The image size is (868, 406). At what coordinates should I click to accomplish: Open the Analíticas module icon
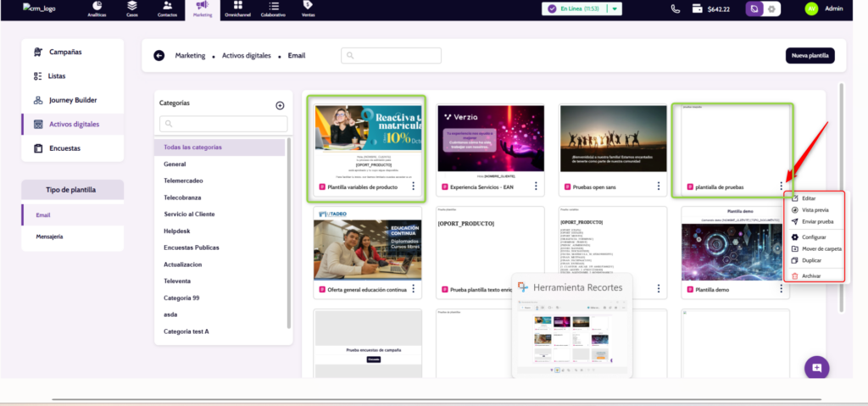pos(97,8)
